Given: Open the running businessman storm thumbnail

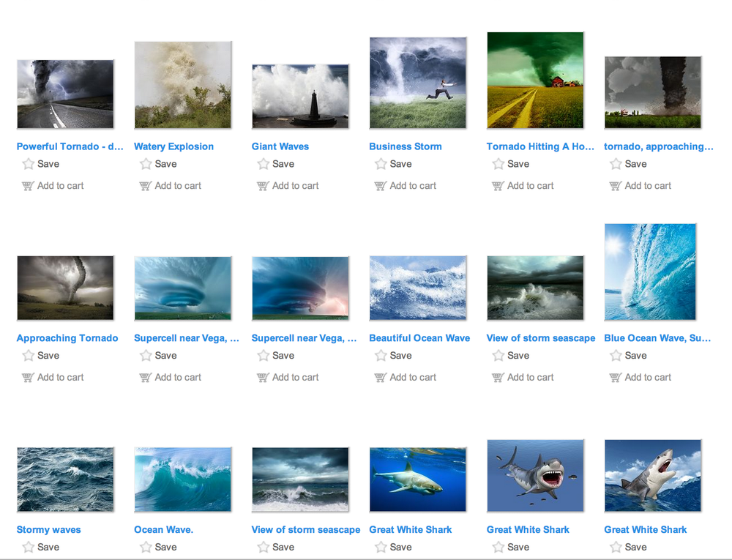Looking at the screenshot, I should tap(418, 83).
